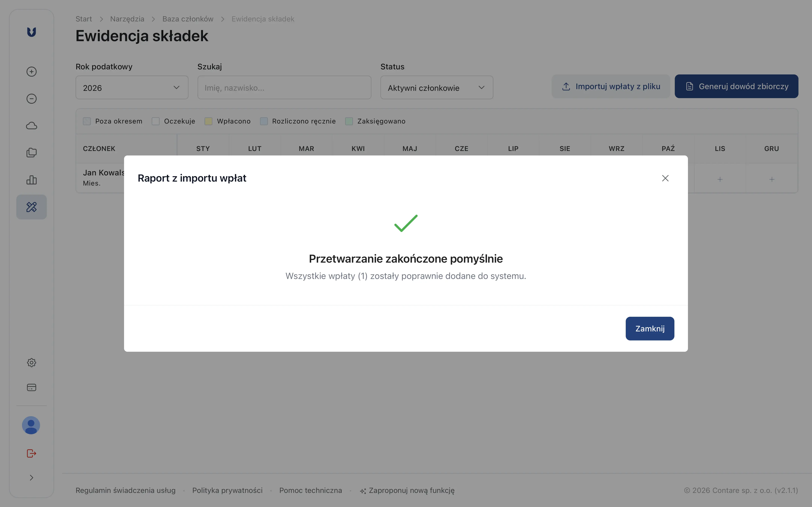This screenshot has height=507, width=812.
Task: Click the Imię, nazwisko search field
Action: tap(284, 88)
